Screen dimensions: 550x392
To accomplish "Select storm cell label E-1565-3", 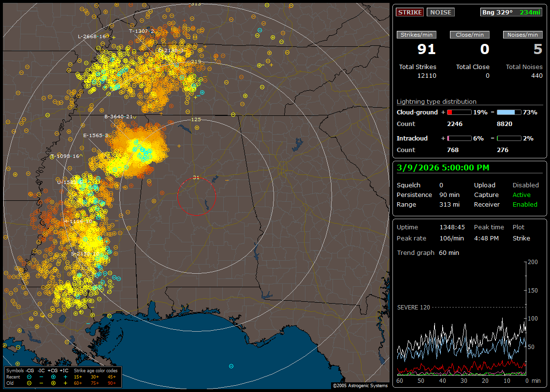I will click(x=95, y=136).
